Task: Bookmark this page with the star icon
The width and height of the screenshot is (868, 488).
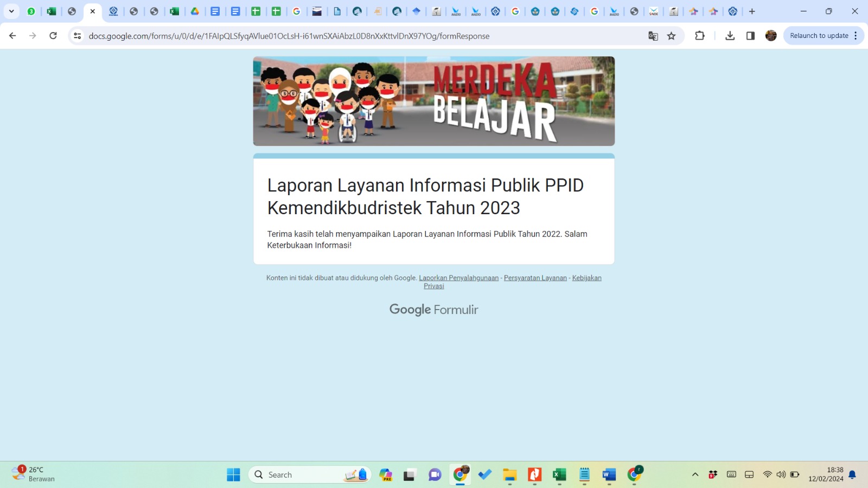Action: [x=672, y=36]
